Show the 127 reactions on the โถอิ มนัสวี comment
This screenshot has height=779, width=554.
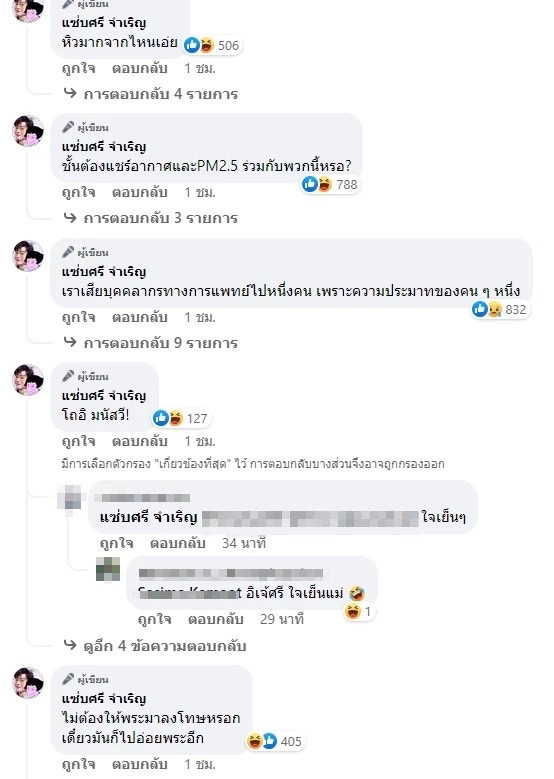181,418
